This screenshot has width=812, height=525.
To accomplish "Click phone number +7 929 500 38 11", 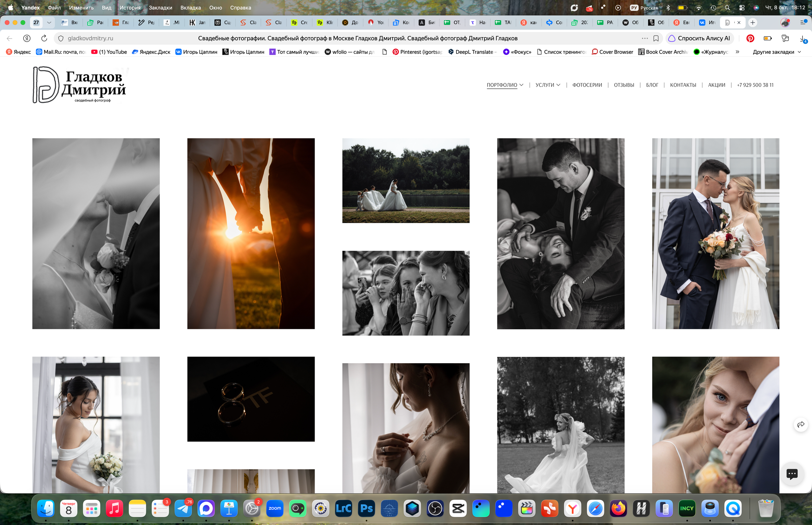I will (755, 85).
